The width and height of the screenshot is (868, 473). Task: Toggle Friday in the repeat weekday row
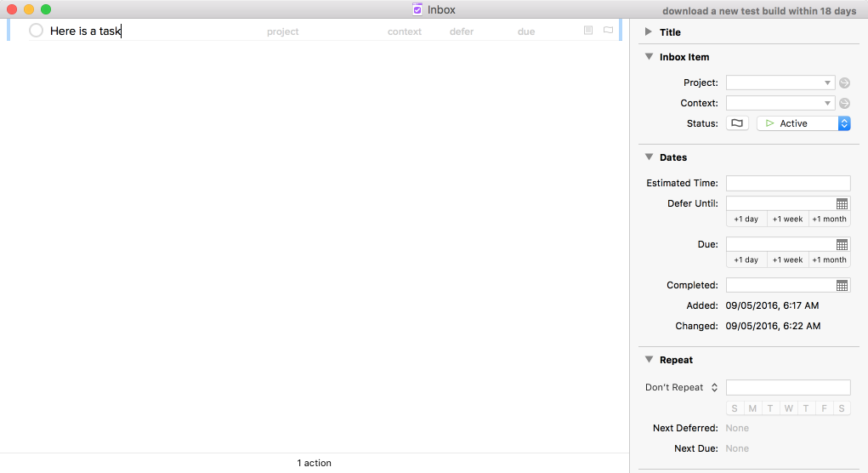(824, 408)
